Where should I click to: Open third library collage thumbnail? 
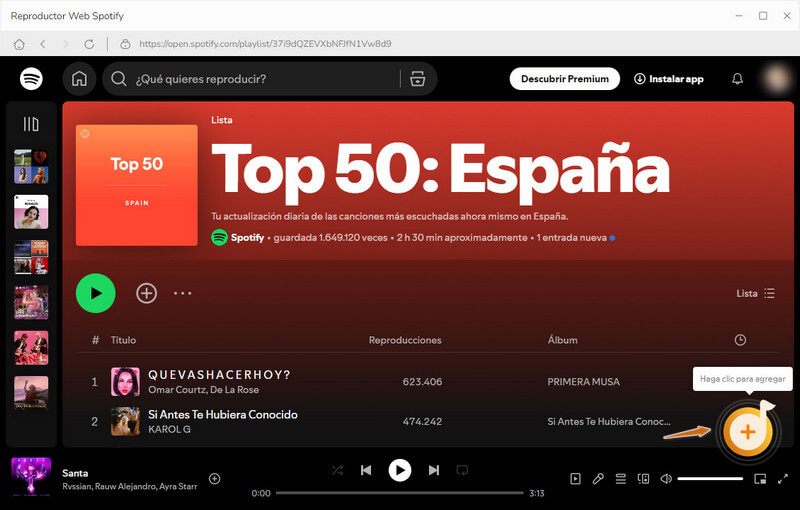[31, 257]
